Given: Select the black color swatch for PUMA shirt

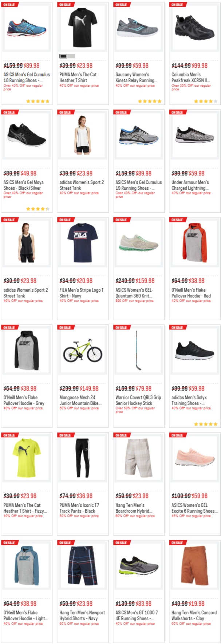Looking at the screenshot, I should tap(63, 56).
